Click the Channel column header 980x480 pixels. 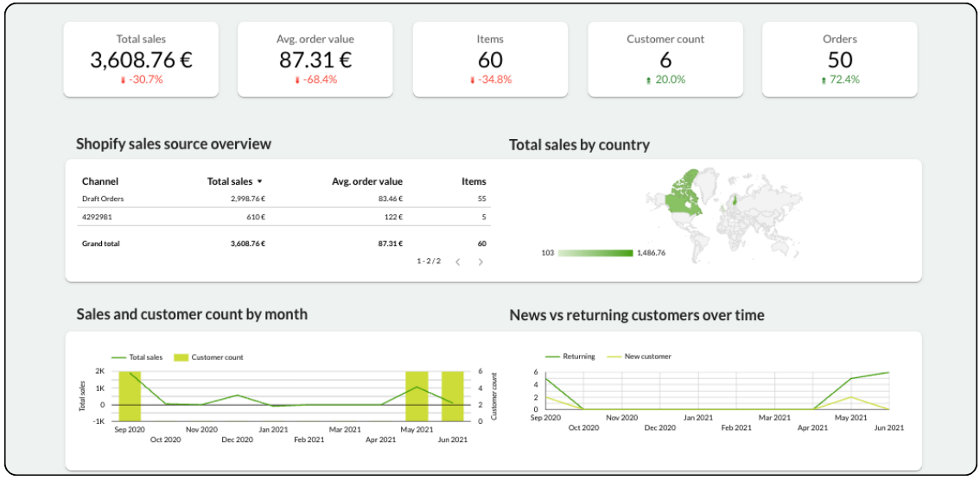[x=100, y=182]
